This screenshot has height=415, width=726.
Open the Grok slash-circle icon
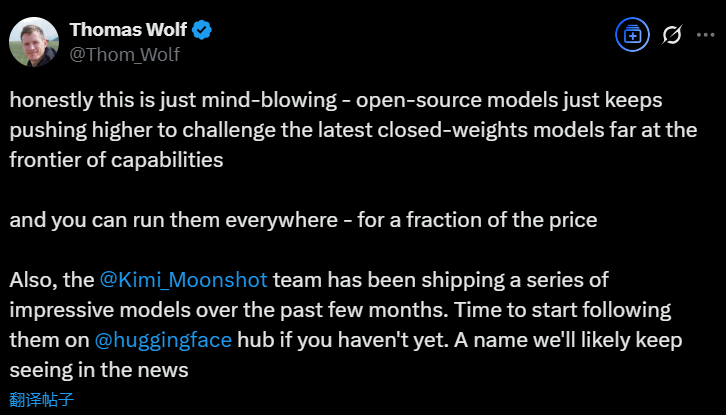click(x=672, y=34)
